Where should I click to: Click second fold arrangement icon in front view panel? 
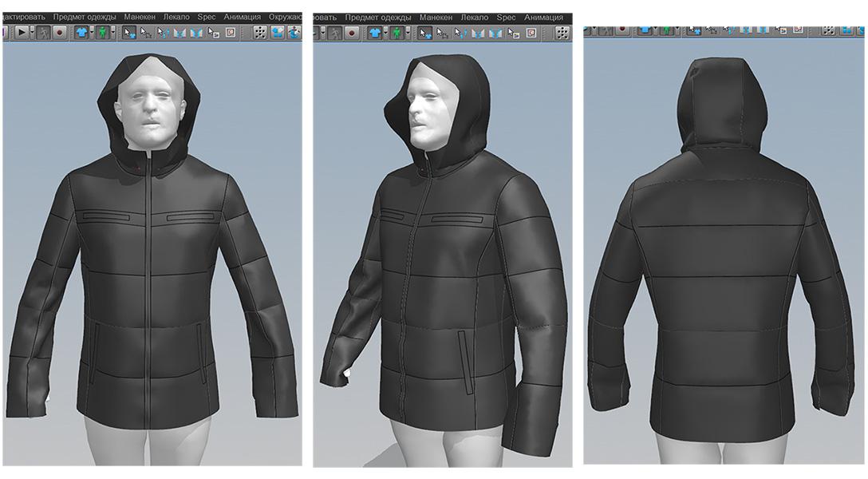click(x=196, y=33)
